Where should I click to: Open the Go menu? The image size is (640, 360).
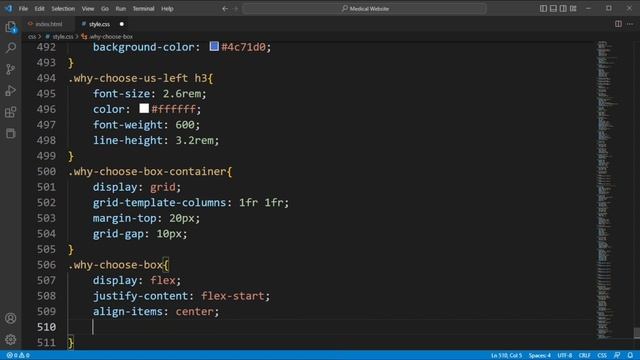click(x=105, y=9)
